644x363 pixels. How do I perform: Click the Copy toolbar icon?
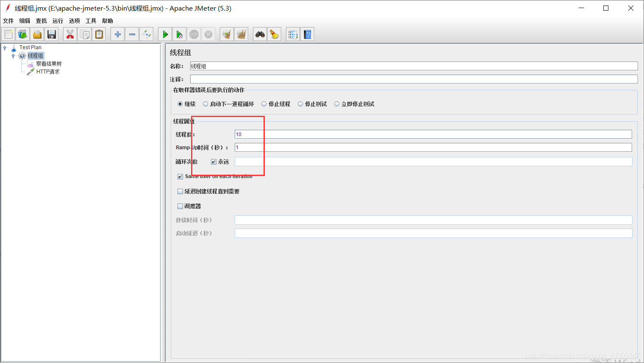tap(85, 34)
